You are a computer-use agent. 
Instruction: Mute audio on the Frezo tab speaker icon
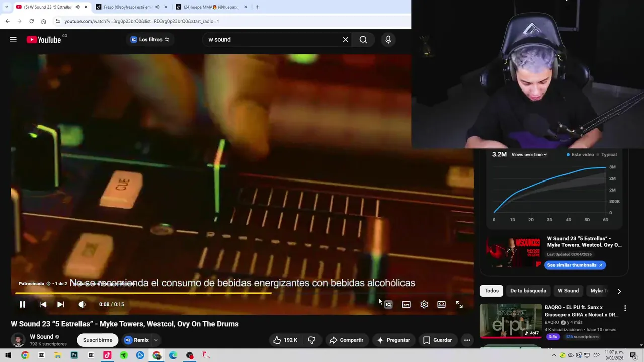[157, 7]
